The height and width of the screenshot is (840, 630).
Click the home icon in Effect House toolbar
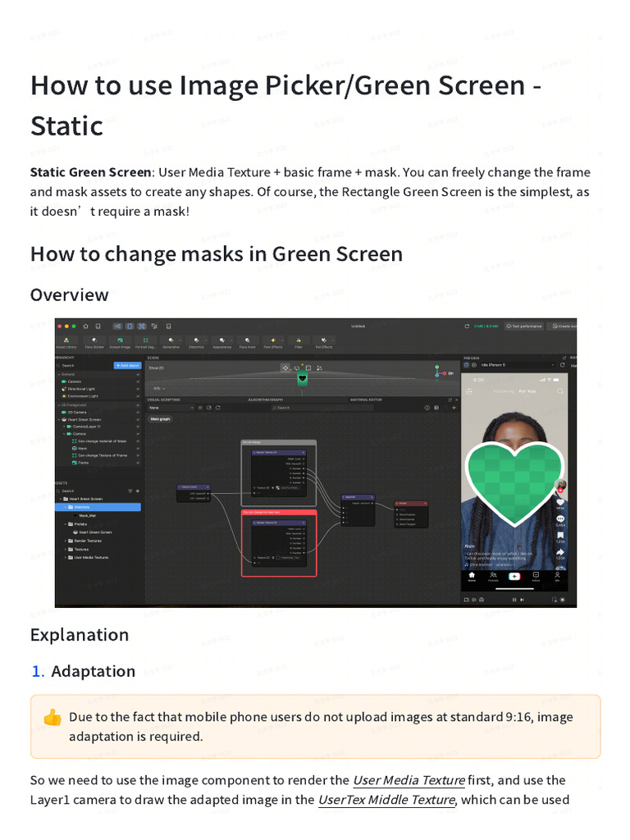[x=85, y=326]
